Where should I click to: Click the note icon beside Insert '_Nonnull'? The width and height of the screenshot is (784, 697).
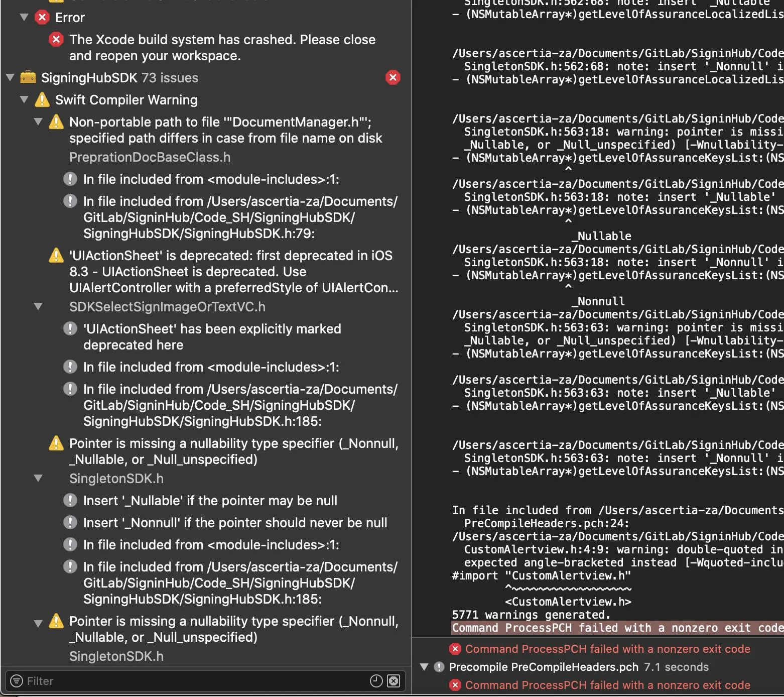[x=70, y=522]
